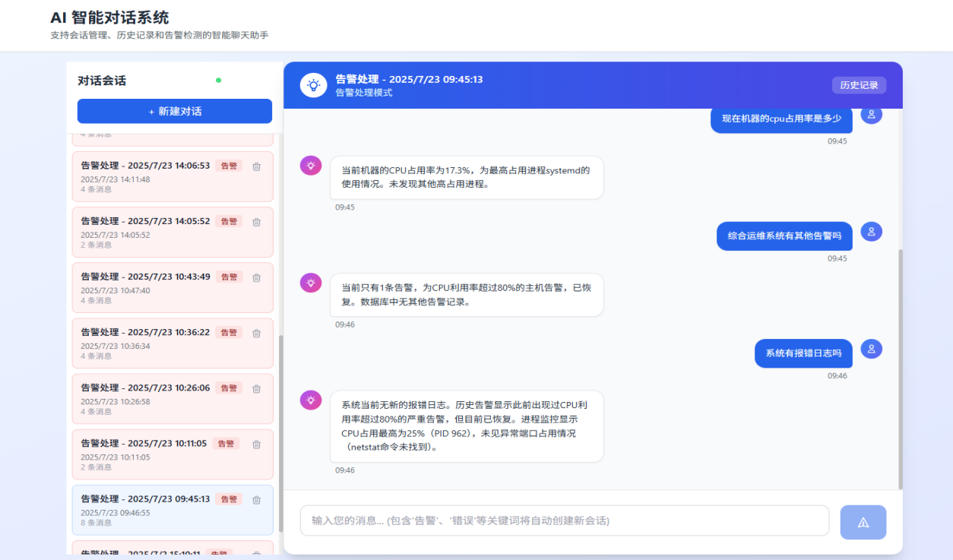Start a new chat with 新建对话
Viewport: 953px width, 560px height.
coord(175,111)
